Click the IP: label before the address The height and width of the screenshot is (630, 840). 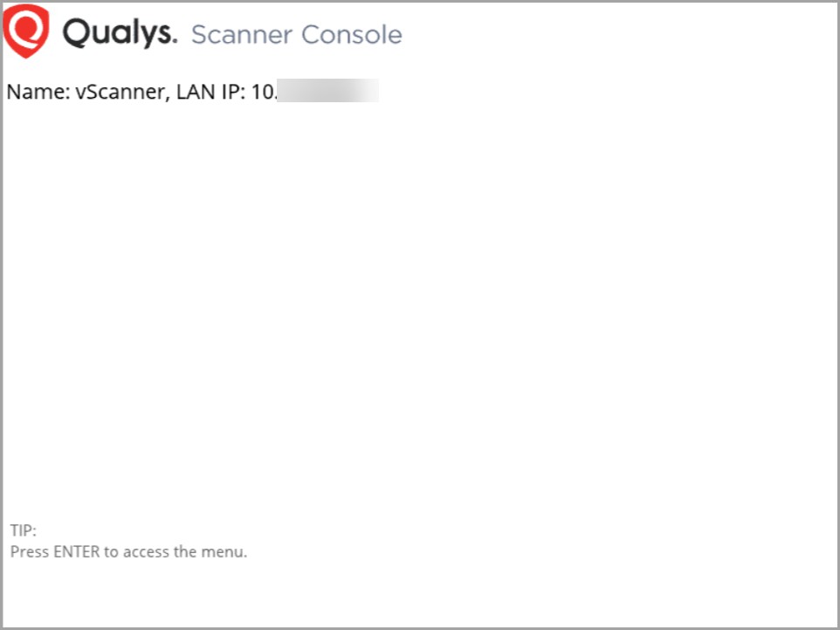[234, 92]
